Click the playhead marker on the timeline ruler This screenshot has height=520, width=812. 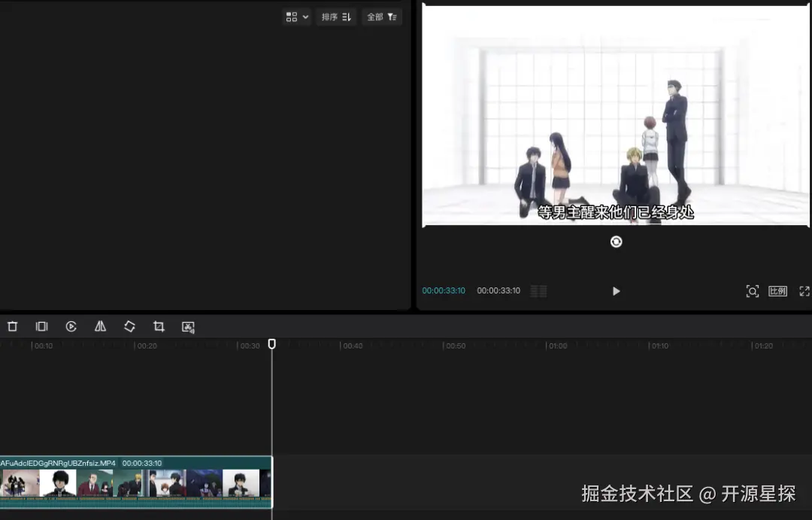coord(272,344)
